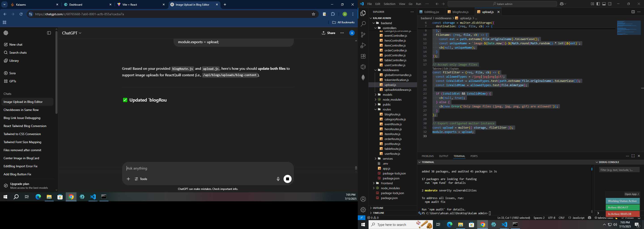
Task: Expand TIMELINE section in Explorer
Action: [393, 213]
